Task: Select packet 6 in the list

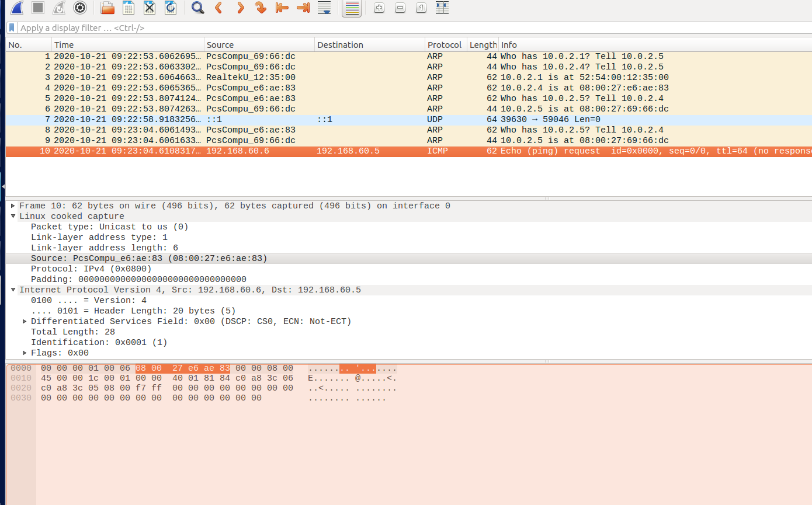Action: coord(409,109)
